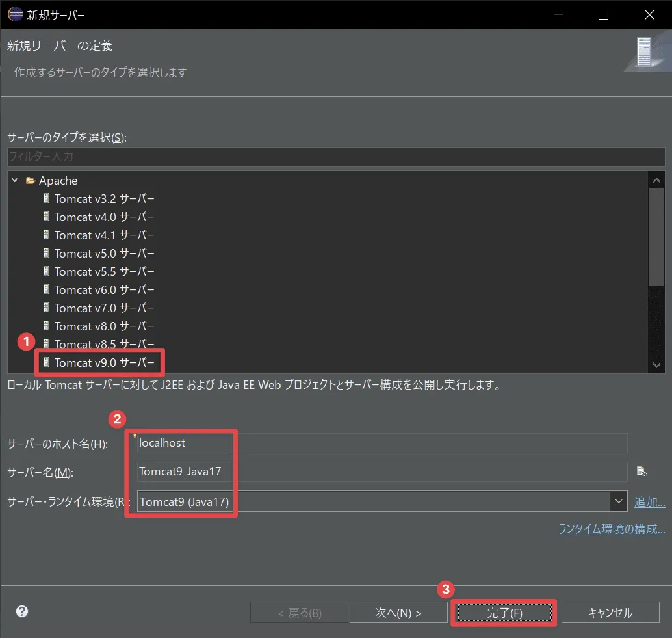Focus the フィルター入力 filter field
This screenshot has width=672, height=638.
pyautogui.click(x=336, y=157)
